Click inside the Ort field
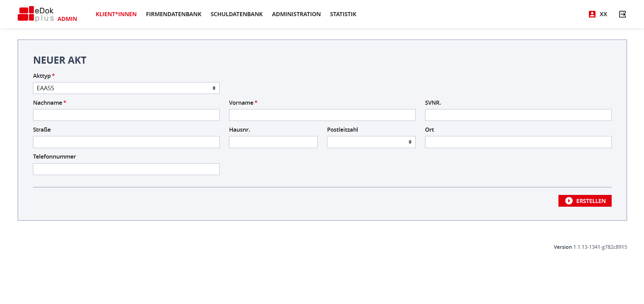The image size is (644, 304). click(518, 142)
